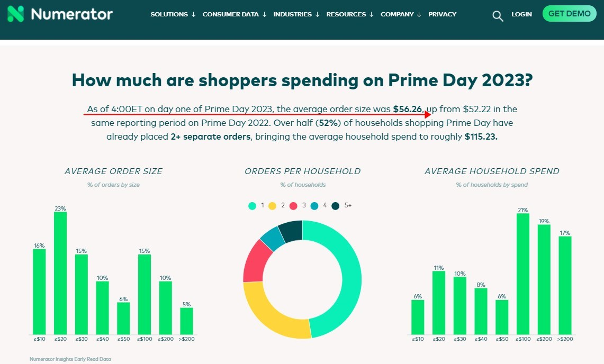Screen dimensions: 604x364
Task: Open the Industries dropdown menu
Action: pyautogui.click(x=296, y=14)
